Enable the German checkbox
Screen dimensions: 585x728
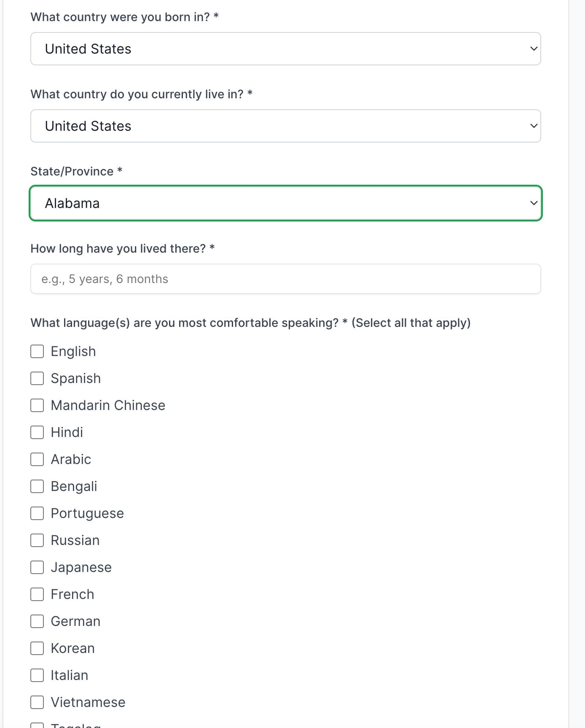coord(37,621)
